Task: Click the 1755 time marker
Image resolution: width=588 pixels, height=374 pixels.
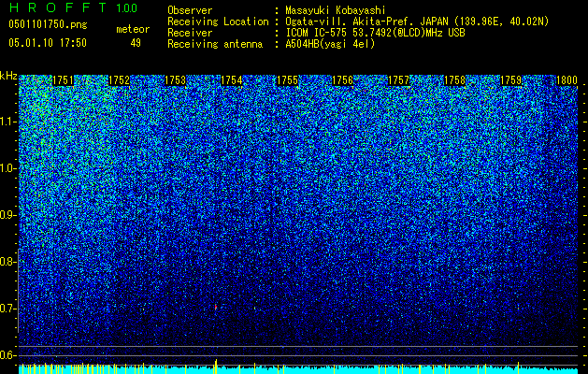Action: pyautogui.click(x=287, y=80)
